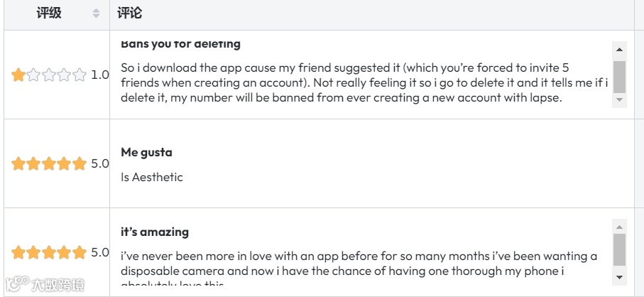Click the fifth star of it's amazing rating
This screenshot has width=644, height=297.
(x=80, y=252)
